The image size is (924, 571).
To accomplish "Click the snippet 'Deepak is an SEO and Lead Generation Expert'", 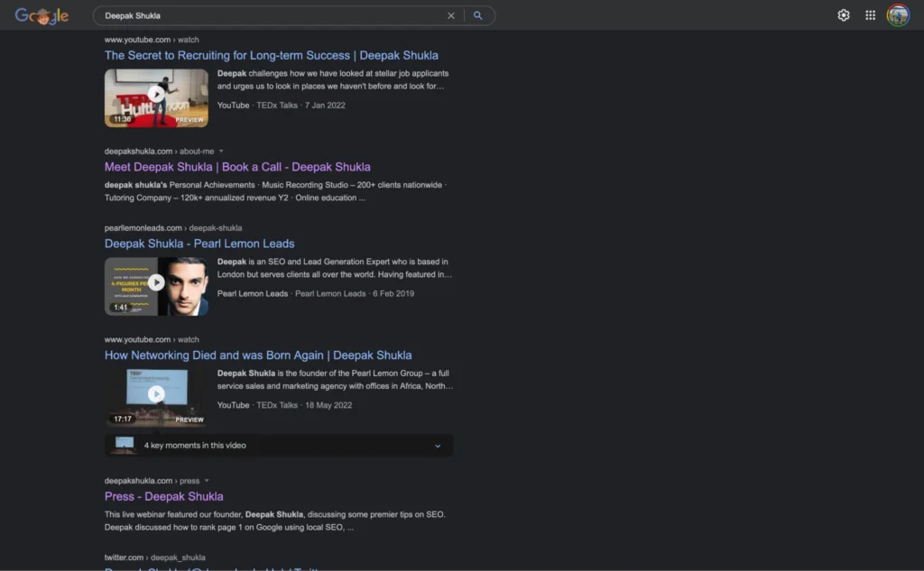I will point(335,268).
